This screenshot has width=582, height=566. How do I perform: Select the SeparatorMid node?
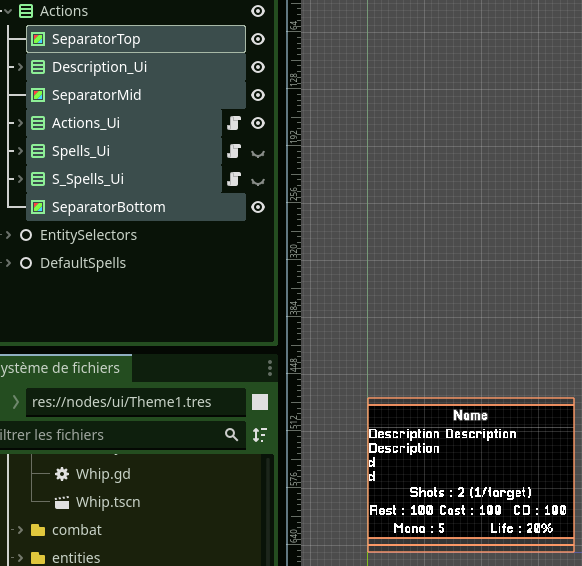tap(136, 95)
